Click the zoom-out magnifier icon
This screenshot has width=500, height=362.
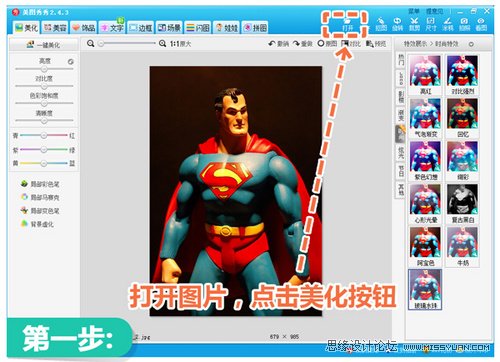pyautogui.click(x=90, y=44)
